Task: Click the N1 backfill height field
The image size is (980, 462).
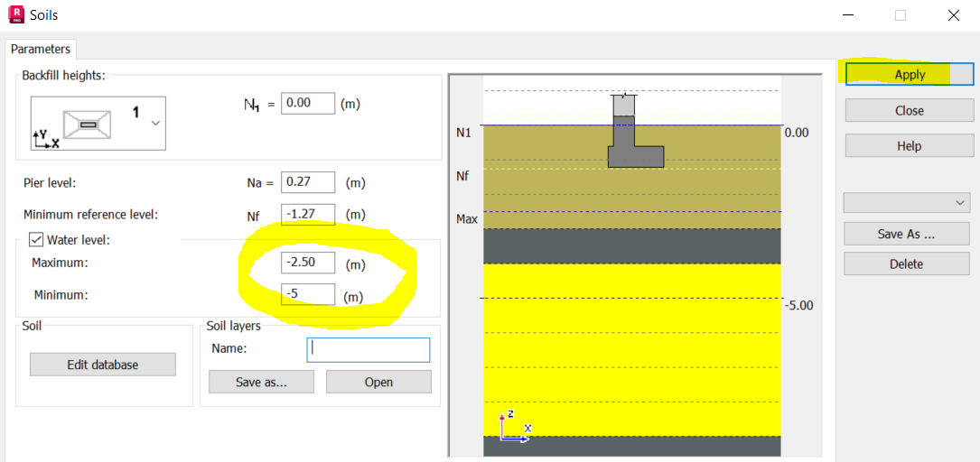Action: (307, 104)
